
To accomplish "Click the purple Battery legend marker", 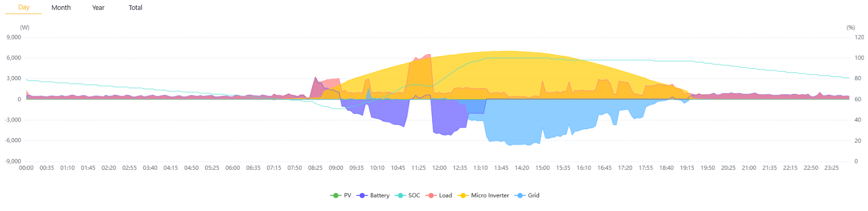I will [x=361, y=195].
